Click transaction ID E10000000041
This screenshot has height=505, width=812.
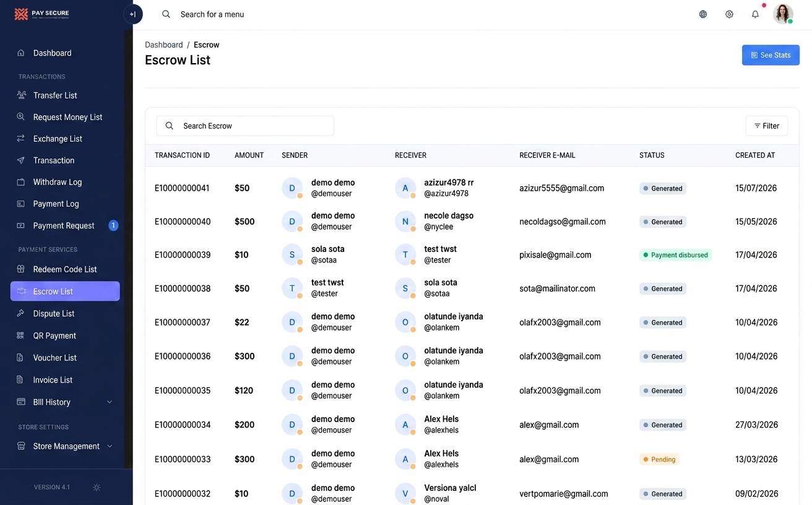183,188
